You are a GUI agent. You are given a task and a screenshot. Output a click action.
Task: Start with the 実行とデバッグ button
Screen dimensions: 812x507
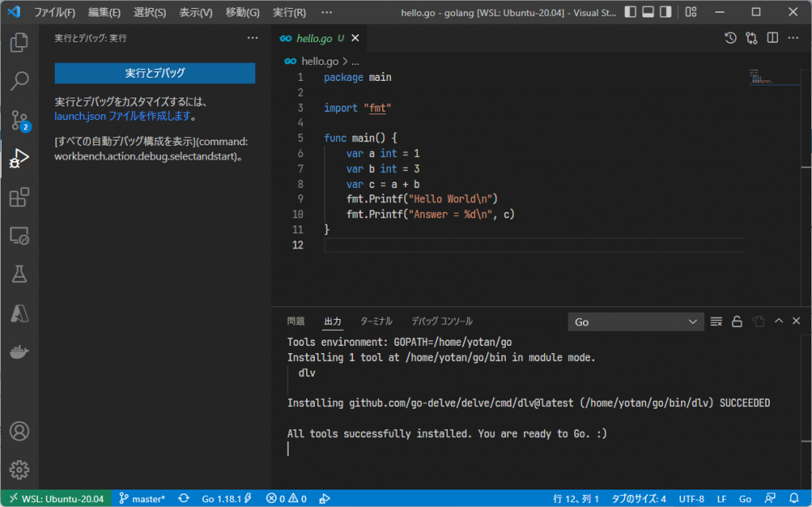coord(155,73)
